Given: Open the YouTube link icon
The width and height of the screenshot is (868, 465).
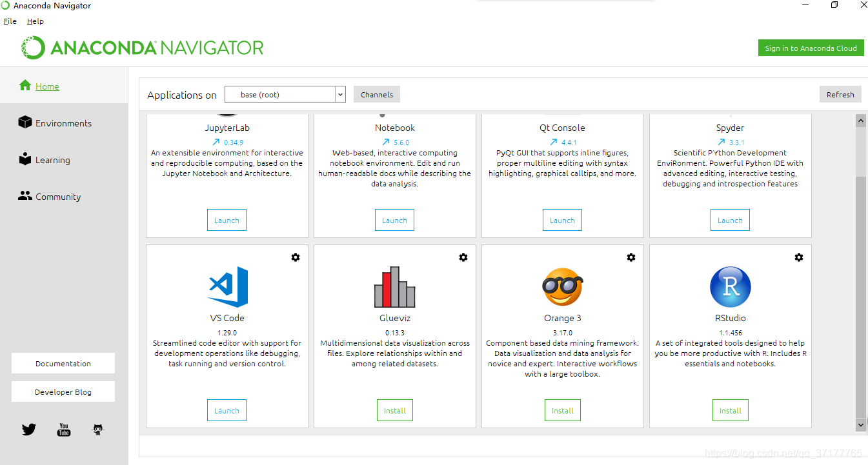Looking at the screenshot, I should pos(64,430).
